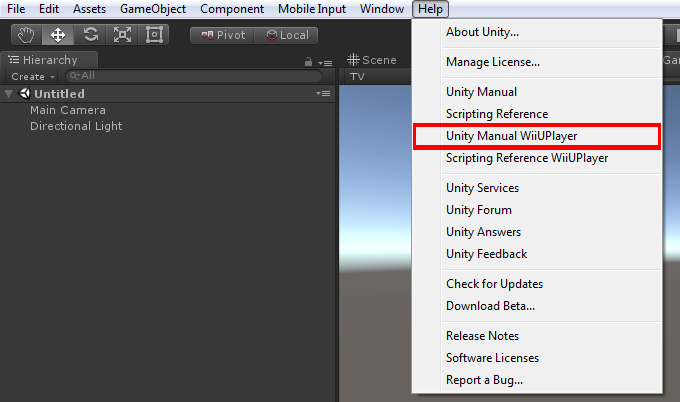Select Directional Light in Hierarchy
Screen dimensions: 680x402
pyautogui.click(x=76, y=126)
